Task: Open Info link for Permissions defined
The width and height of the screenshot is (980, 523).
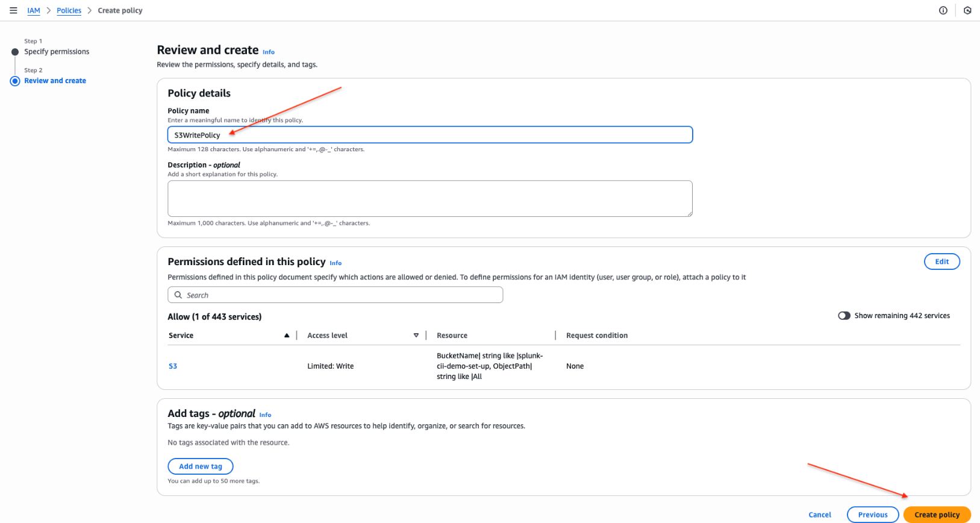Action: point(336,263)
